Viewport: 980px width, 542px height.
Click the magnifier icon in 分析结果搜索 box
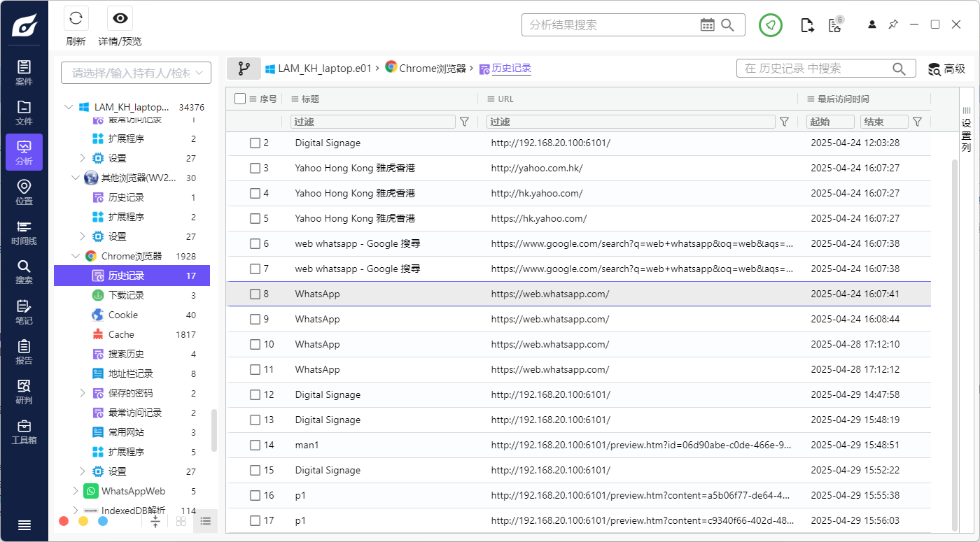pyautogui.click(x=728, y=25)
